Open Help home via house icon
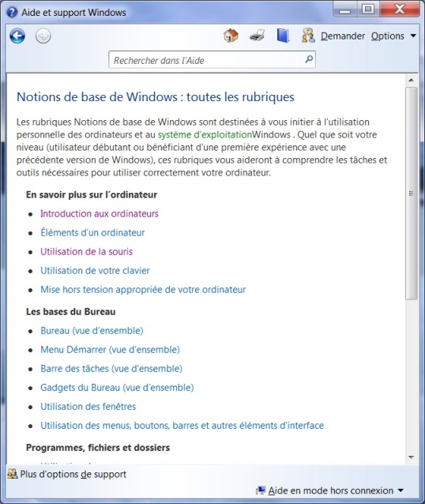 tap(231, 36)
